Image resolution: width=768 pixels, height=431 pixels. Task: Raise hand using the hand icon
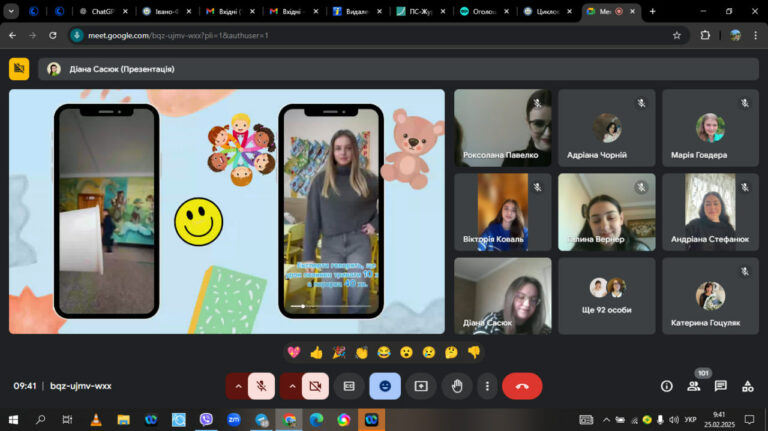(x=457, y=386)
